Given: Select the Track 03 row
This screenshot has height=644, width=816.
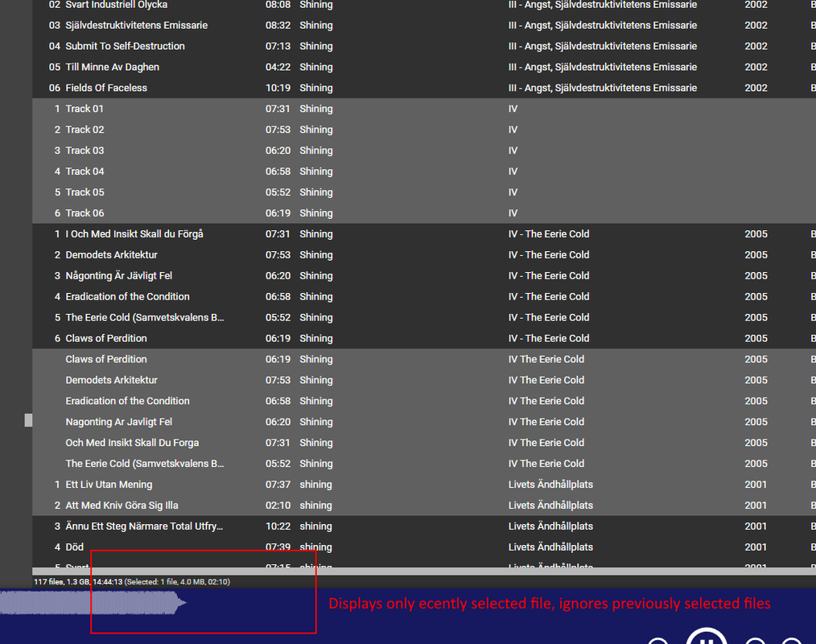Looking at the screenshot, I should pos(424,151).
